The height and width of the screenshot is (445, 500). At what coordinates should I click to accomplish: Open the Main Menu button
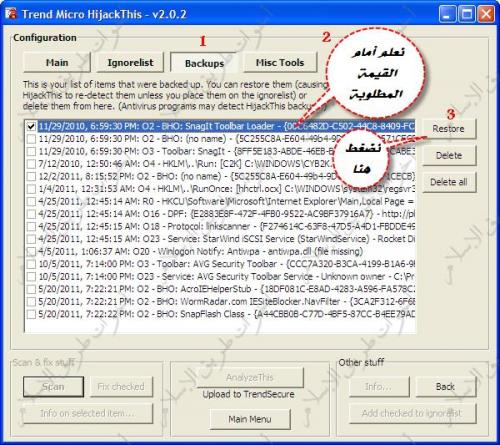tap(250, 419)
